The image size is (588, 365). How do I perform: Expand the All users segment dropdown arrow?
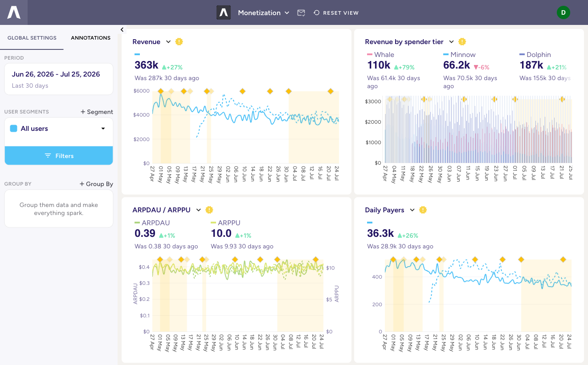click(103, 129)
